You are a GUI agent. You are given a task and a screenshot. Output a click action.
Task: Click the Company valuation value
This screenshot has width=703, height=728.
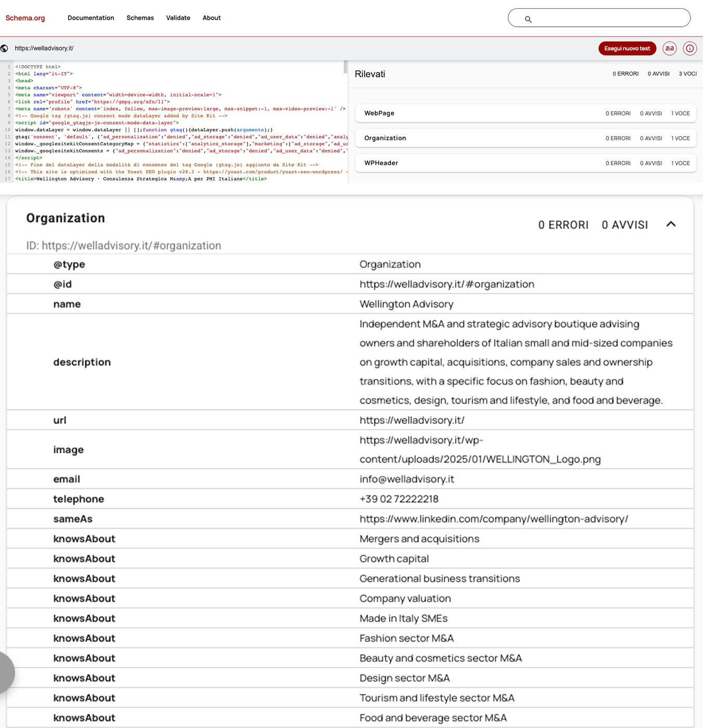pos(405,598)
